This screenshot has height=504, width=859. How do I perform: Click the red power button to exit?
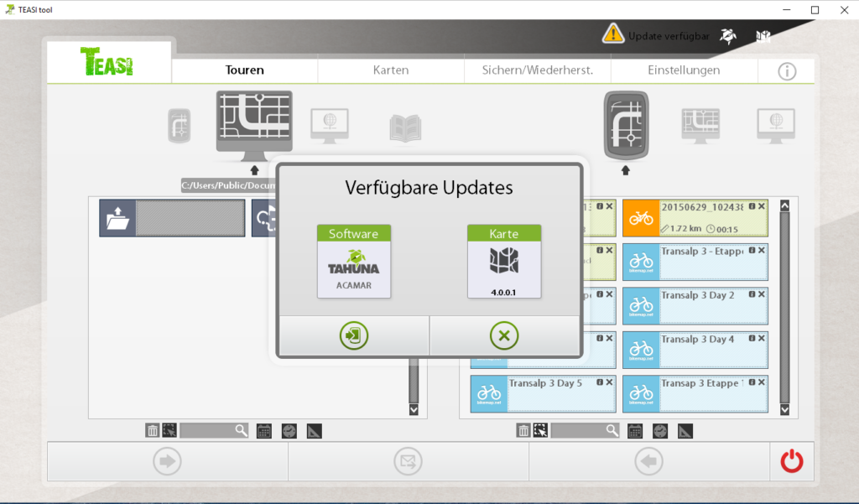click(x=792, y=461)
